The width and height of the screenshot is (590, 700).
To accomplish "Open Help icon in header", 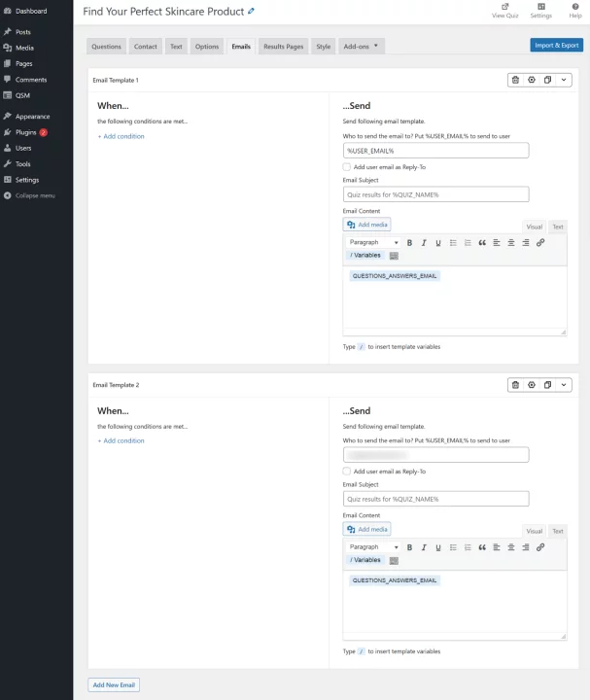I will click(x=575, y=6).
